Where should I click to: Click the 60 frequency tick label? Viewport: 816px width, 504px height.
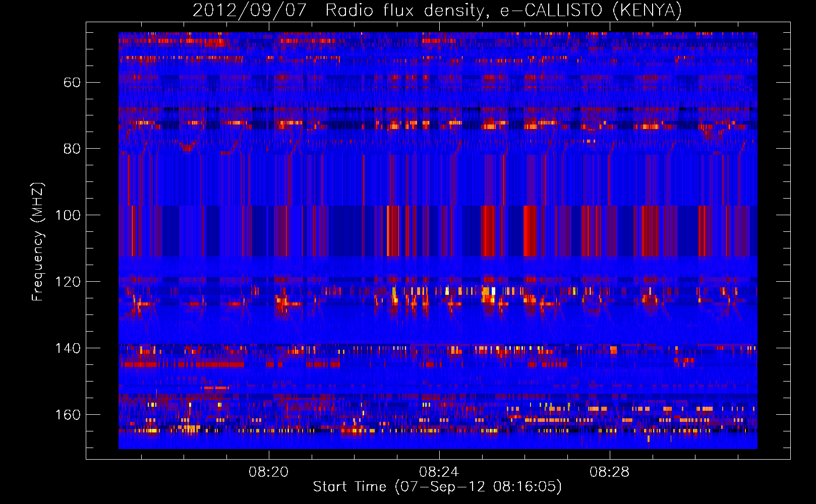click(x=72, y=82)
